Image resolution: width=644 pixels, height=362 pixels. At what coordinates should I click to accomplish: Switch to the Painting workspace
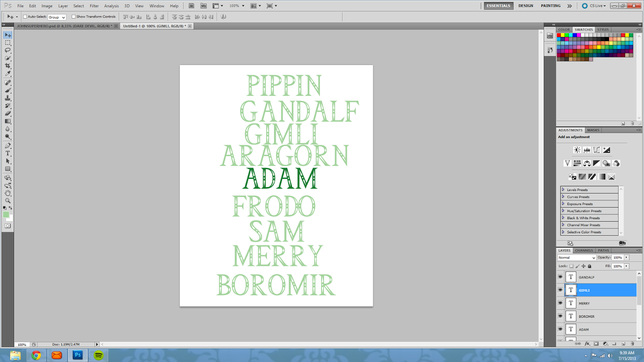coord(551,6)
